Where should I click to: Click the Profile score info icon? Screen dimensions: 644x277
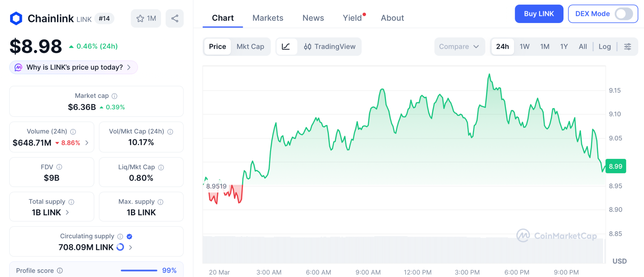click(x=60, y=270)
